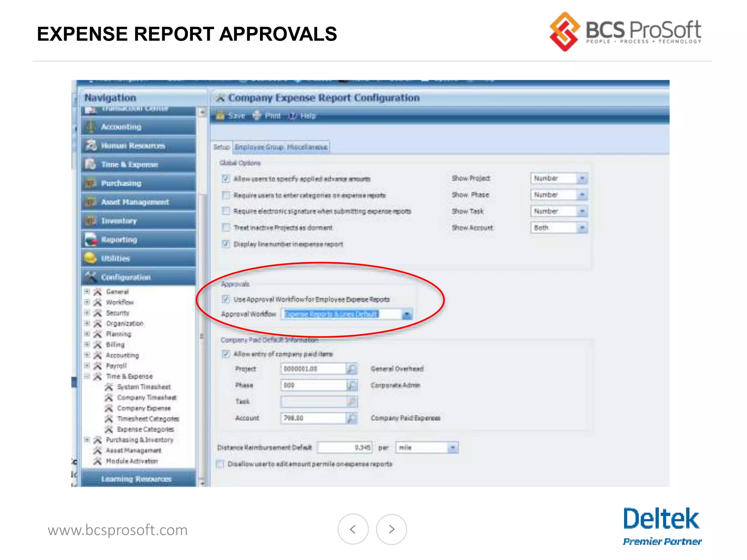The width and height of the screenshot is (747, 560).
Task: Expand the Purchasing & Inventory tree node
Action: tap(87, 440)
